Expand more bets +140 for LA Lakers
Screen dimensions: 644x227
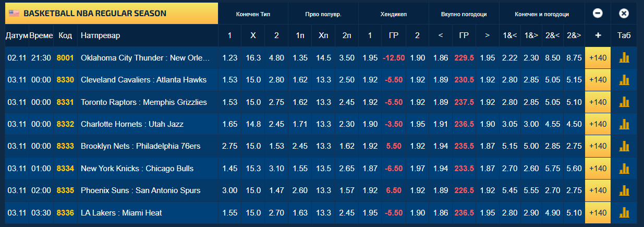[x=598, y=212]
